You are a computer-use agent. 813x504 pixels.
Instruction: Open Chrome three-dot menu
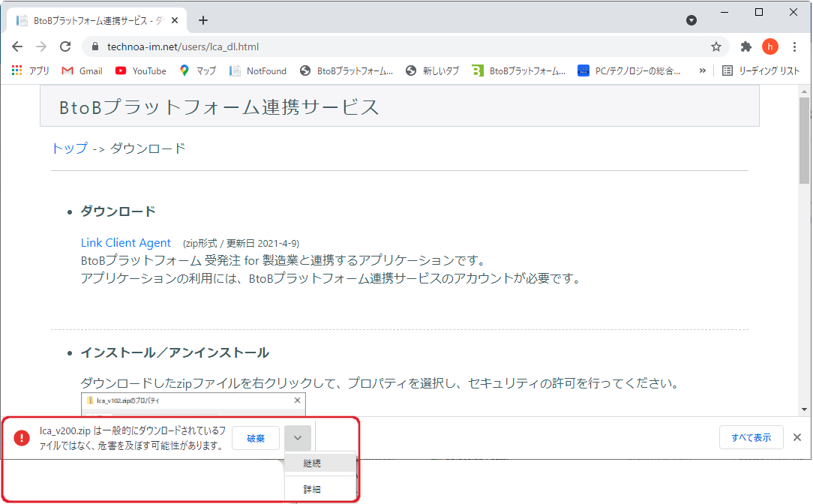pyautogui.click(x=795, y=46)
